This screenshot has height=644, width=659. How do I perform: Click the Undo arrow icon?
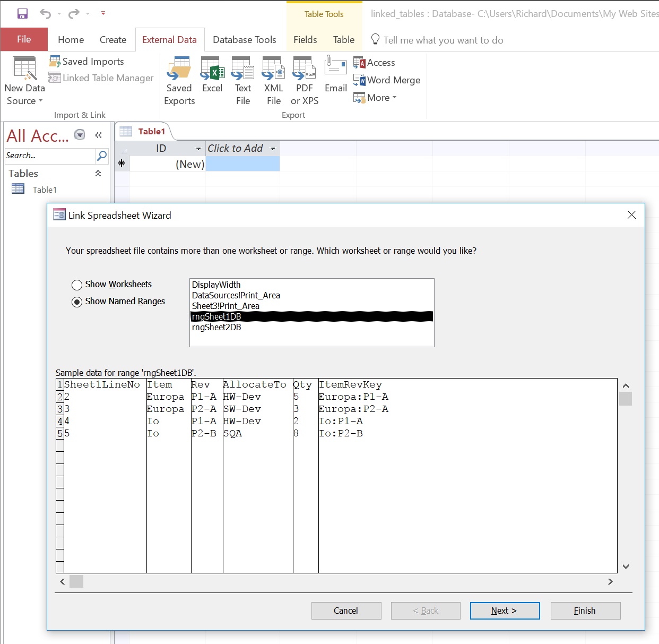point(46,13)
